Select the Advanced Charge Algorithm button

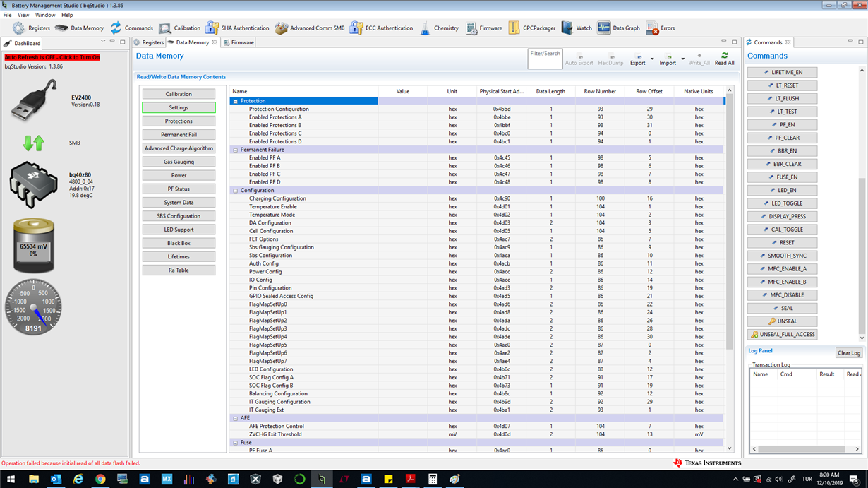(179, 148)
